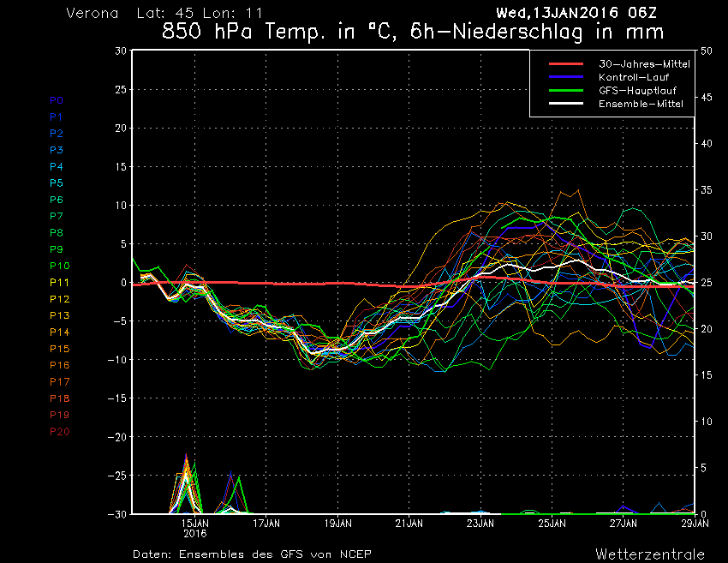Click the Verona location label
Viewport: 728px width, 563px height.
92,13
